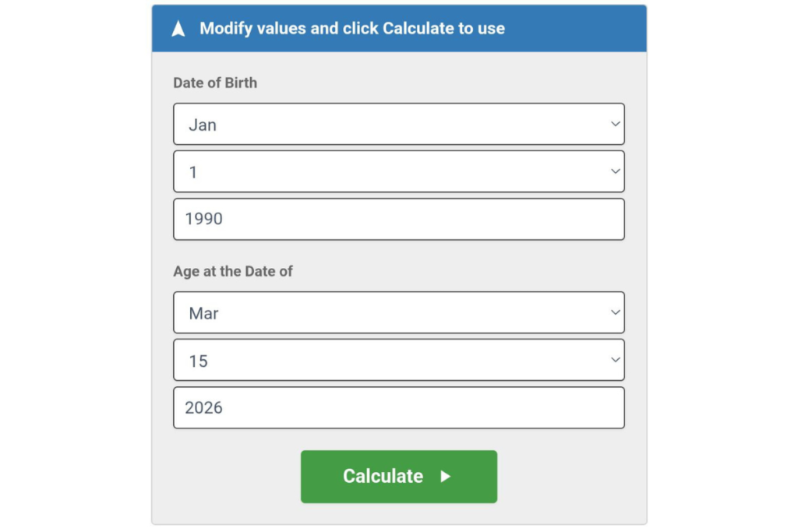Click the Age at the Date of label
This screenshot has height=532, width=798.
(x=232, y=271)
